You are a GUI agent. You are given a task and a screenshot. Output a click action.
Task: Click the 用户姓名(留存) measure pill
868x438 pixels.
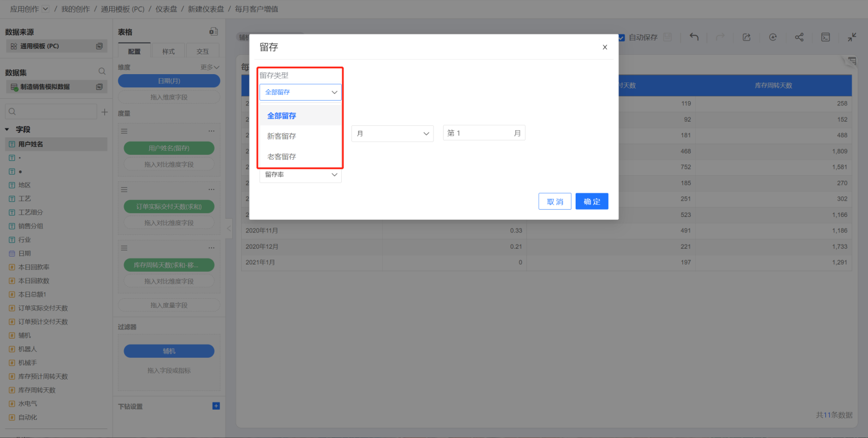tap(169, 148)
